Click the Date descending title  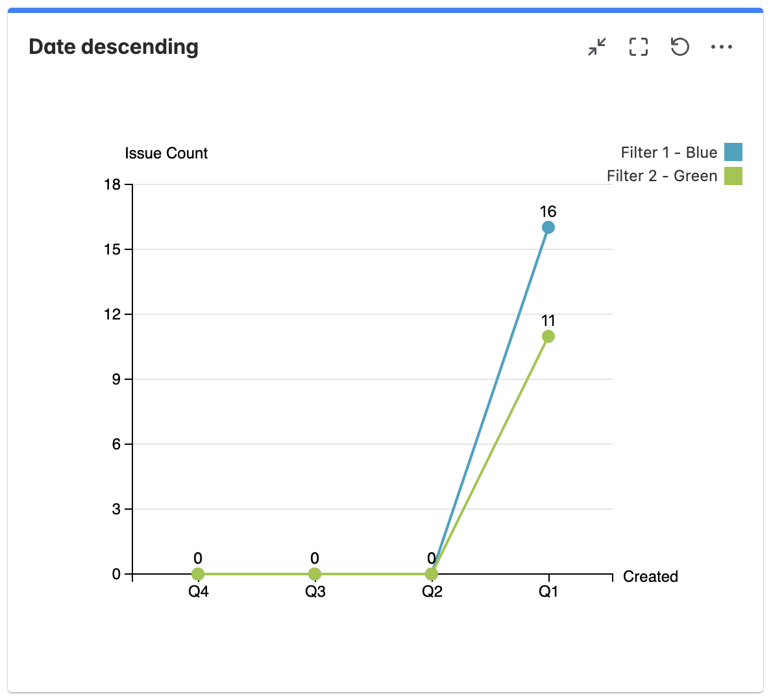coord(114,47)
